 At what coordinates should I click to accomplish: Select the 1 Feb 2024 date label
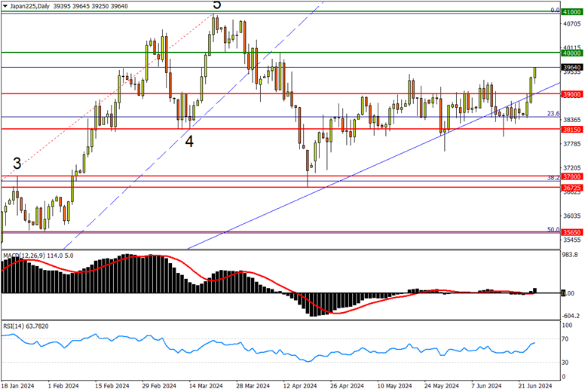click(63, 386)
